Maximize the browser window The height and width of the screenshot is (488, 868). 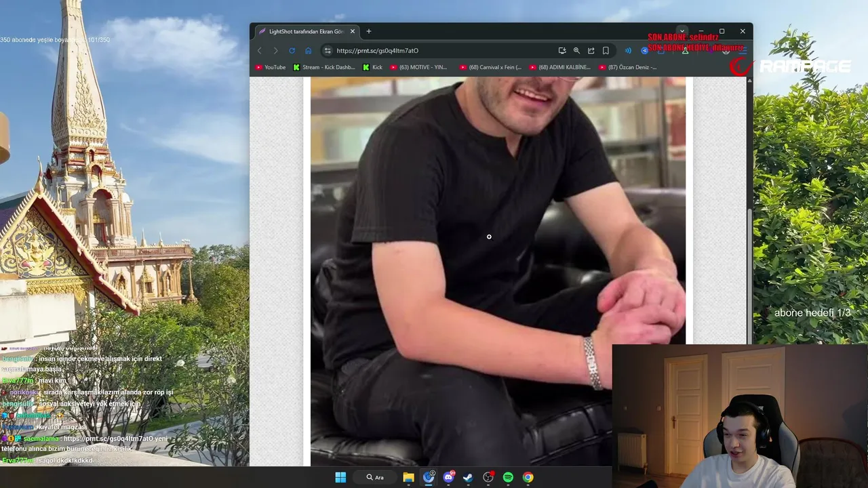[x=722, y=31]
